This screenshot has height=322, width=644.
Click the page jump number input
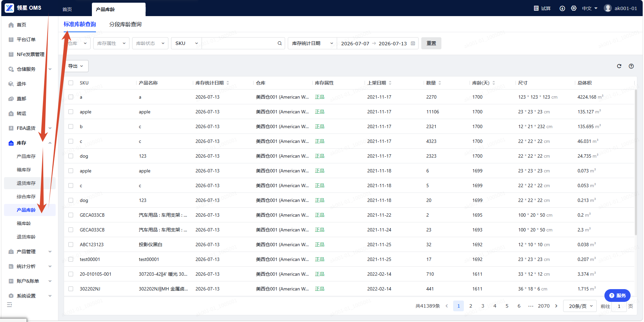point(619,306)
